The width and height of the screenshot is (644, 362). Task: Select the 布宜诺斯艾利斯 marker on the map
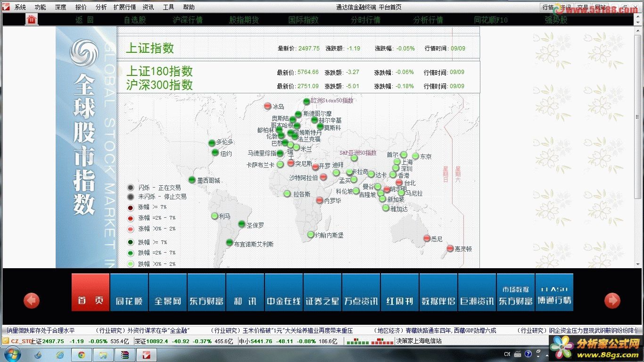[x=230, y=243]
